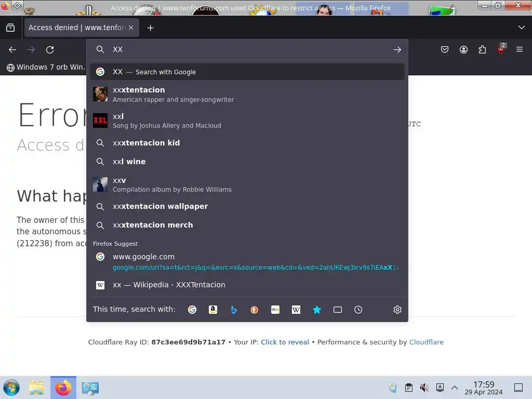Open the Firefox account icon
This screenshot has width=532, height=399.
463,49
